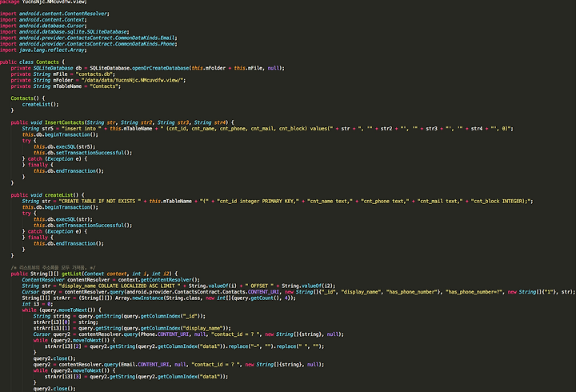Image resolution: width=576 pixels, height=392 pixels.
Task: Click the 'strArr[i3][0] = string;' line
Action: [66, 322]
